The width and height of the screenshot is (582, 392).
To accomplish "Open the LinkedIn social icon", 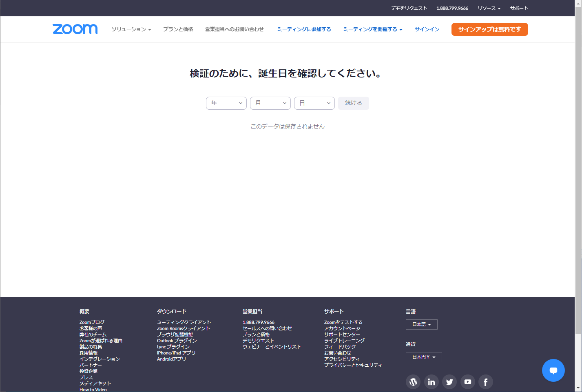I will point(432,382).
